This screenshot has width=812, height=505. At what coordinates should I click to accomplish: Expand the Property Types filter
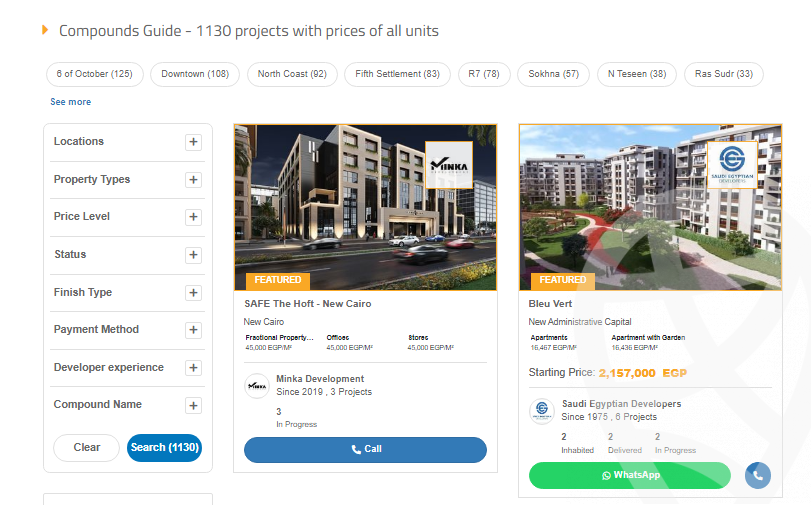coord(193,180)
